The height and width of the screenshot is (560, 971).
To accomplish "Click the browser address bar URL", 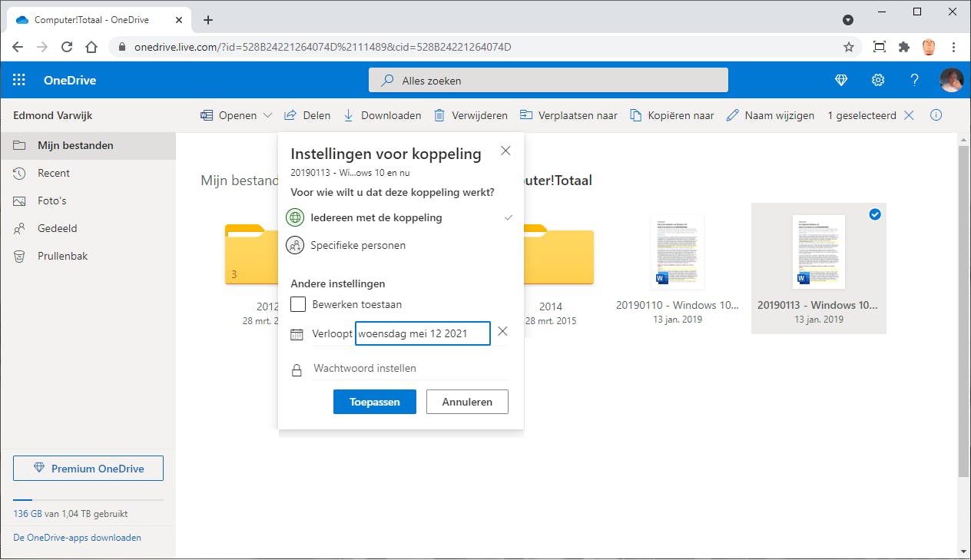I will click(323, 47).
